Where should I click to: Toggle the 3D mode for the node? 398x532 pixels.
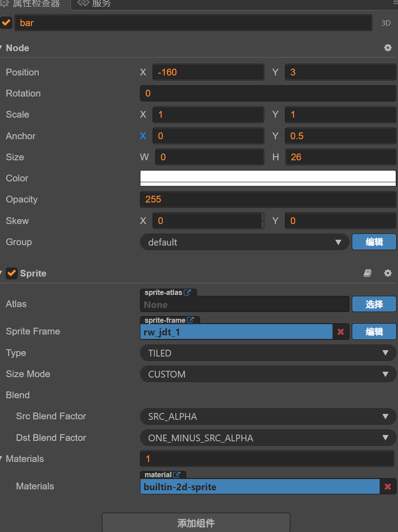[386, 23]
